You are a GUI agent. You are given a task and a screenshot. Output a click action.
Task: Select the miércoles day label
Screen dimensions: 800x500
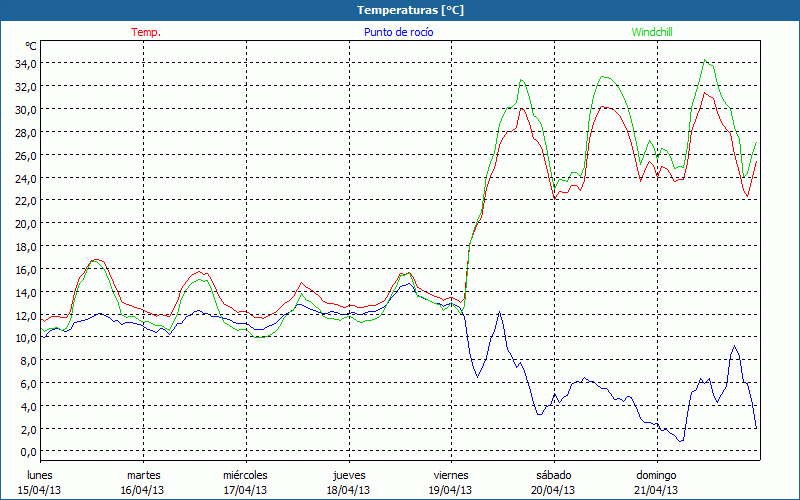(245, 474)
